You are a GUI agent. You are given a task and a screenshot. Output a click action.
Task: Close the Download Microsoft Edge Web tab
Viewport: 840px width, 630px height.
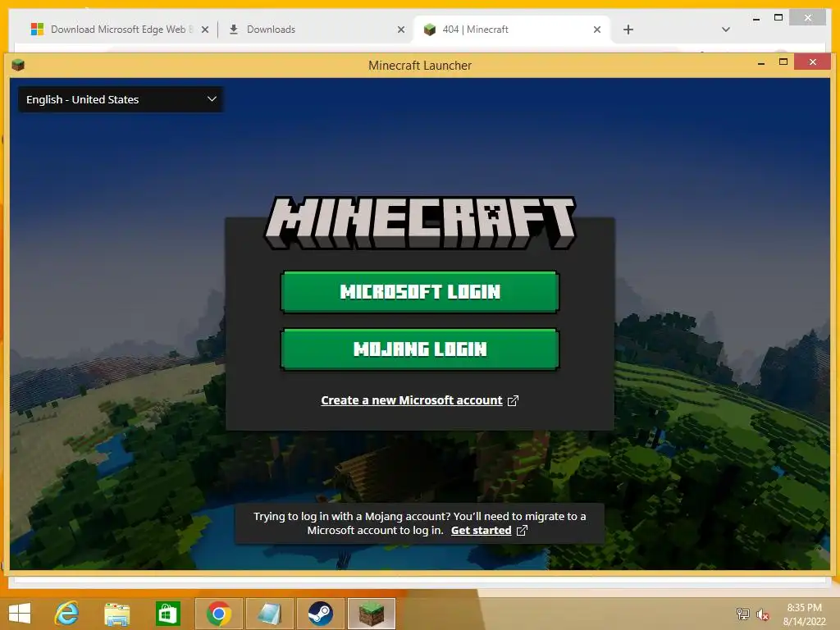click(204, 30)
